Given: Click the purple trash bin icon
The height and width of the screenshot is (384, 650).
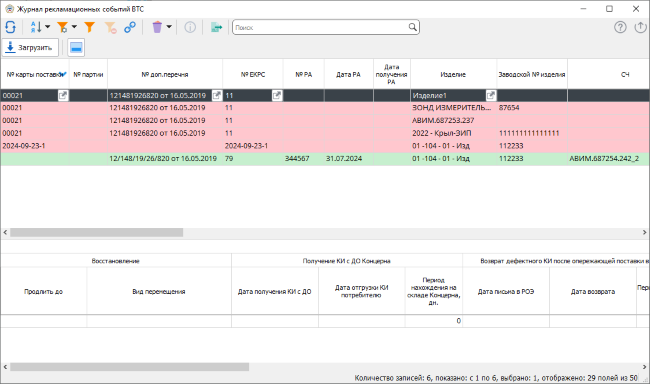Looking at the screenshot, I should click(x=157, y=27).
